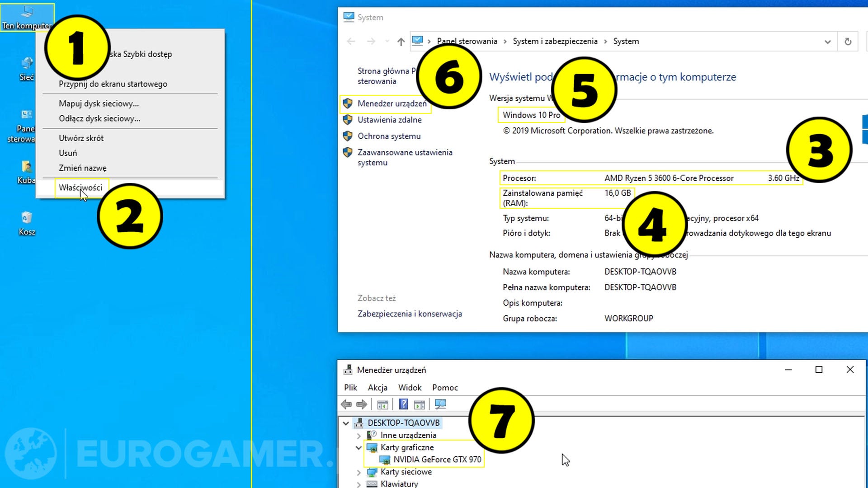
Task: Open Strona główna Panelu sterowania link
Action: [x=387, y=76]
